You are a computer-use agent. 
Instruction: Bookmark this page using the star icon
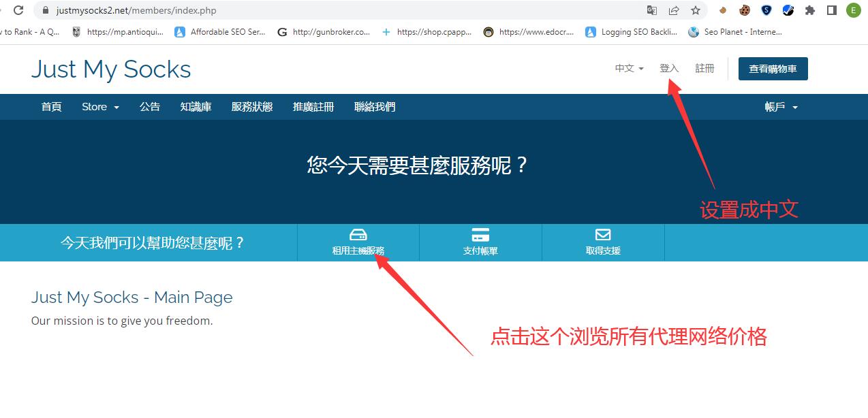point(696,10)
